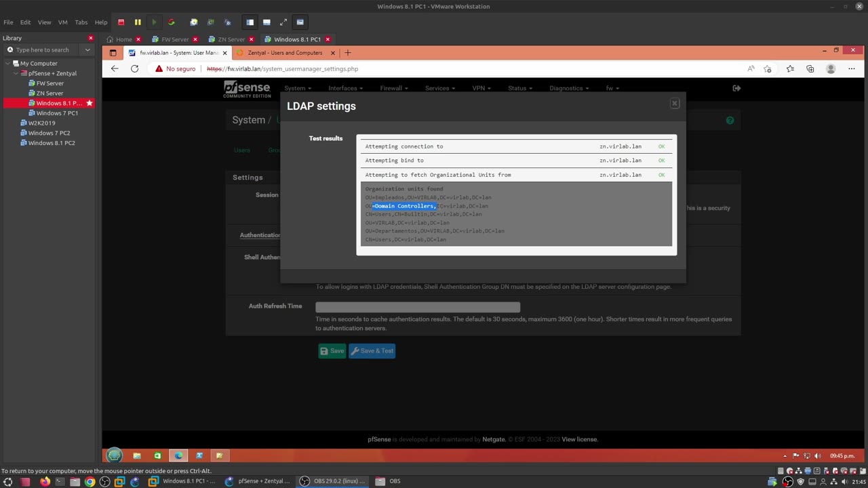Close the LDAP settings dialog with the X

674,103
